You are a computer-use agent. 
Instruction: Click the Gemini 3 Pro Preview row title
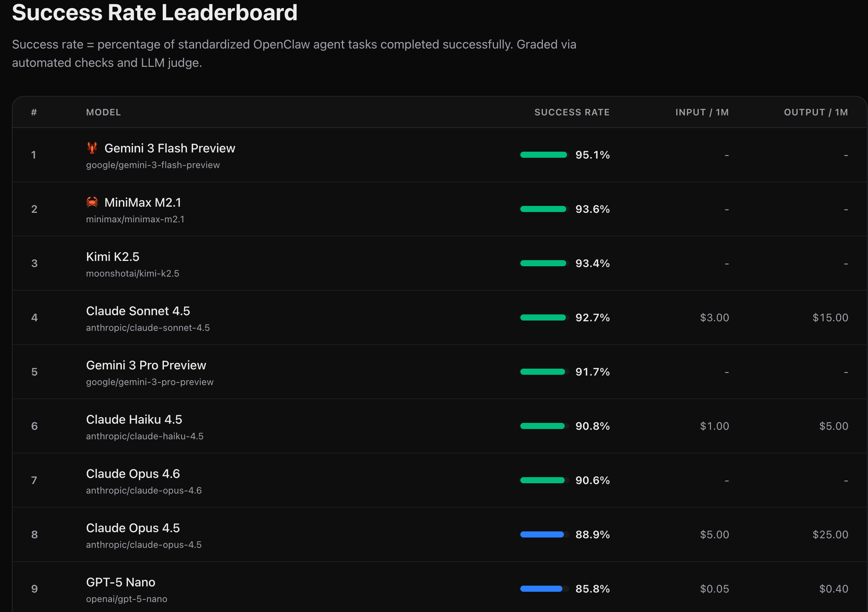[146, 365]
